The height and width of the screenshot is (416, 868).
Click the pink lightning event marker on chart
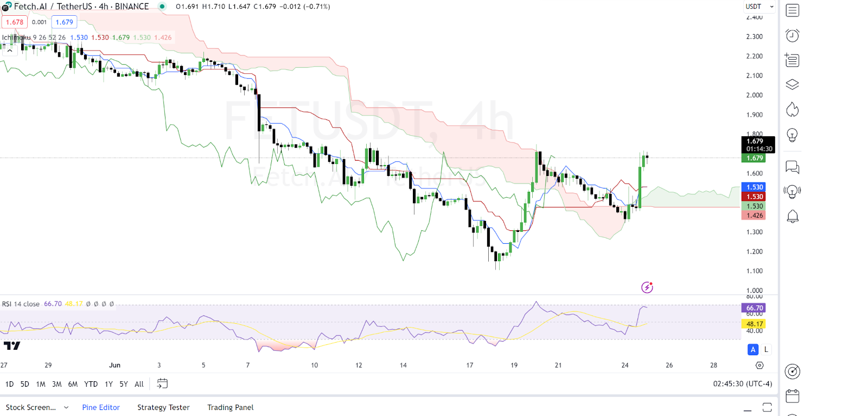coord(647,287)
